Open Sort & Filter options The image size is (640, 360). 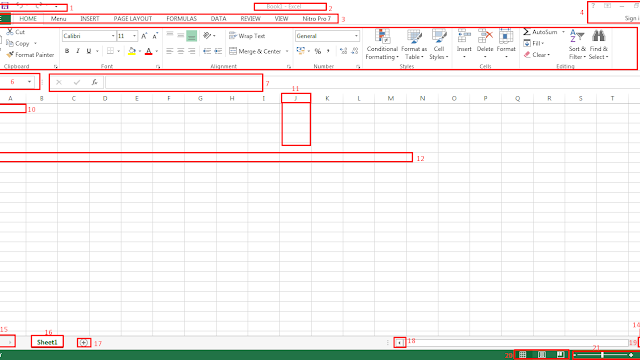point(577,44)
